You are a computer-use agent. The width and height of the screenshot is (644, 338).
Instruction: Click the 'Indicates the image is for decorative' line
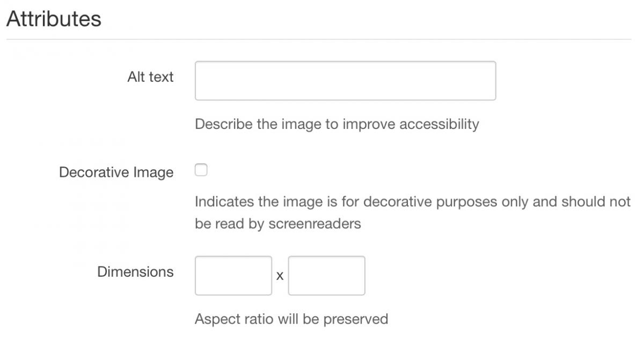pos(412,202)
